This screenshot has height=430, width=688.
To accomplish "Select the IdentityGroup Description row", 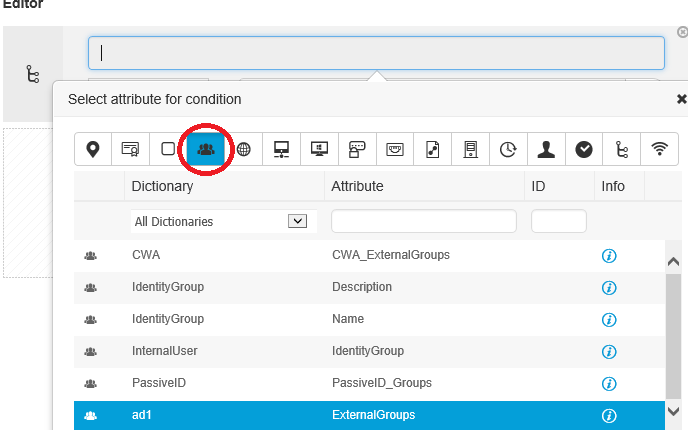I will pos(369,287).
